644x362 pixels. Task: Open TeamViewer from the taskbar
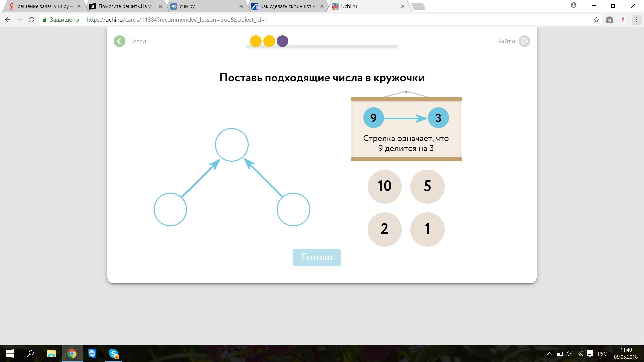point(92,354)
